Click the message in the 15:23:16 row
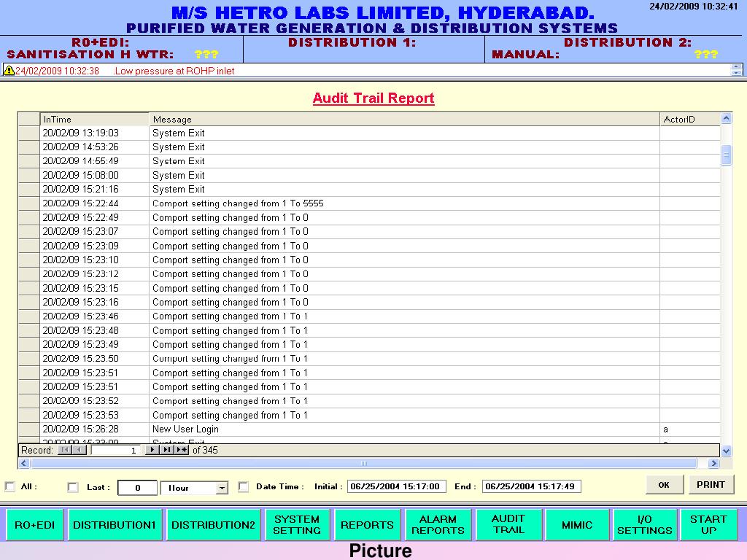 (230, 302)
